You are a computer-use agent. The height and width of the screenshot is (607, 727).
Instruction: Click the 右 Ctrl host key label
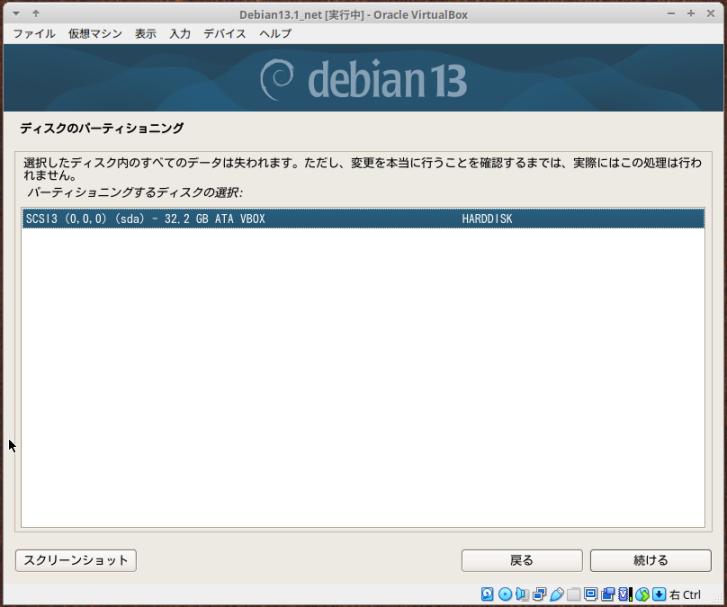click(x=685, y=594)
